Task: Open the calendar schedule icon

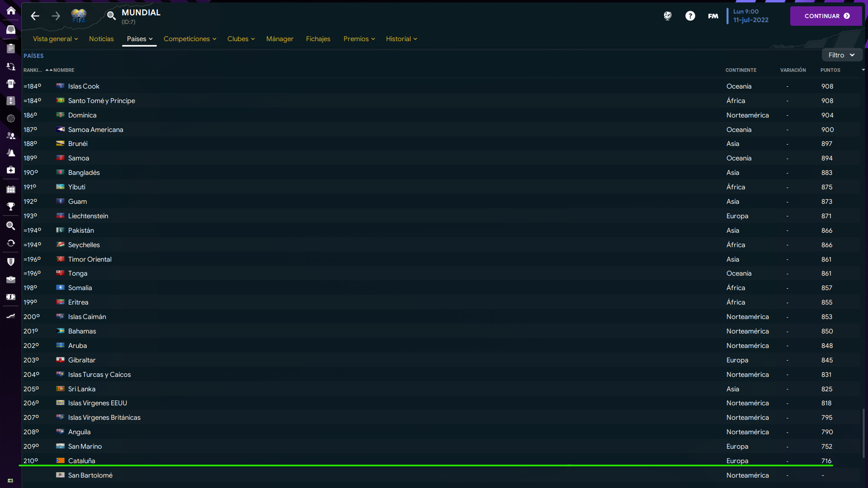Action: tap(11, 189)
